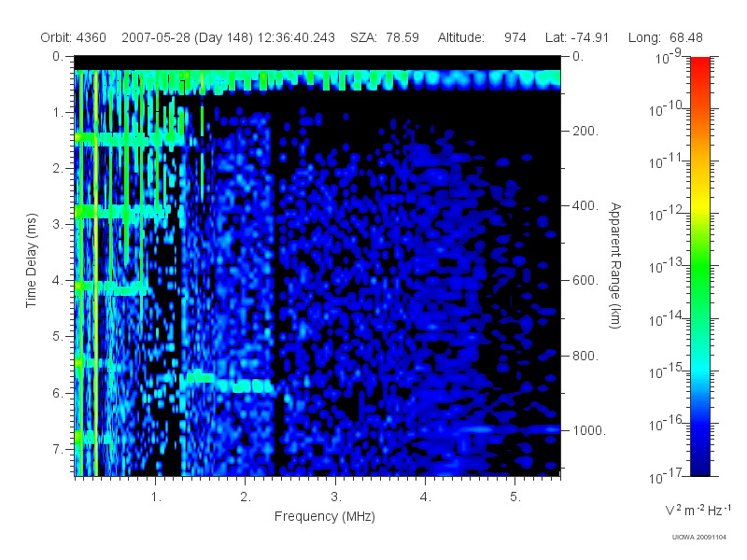Click the frequency tick label '5.'
The image size is (747, 560).
pos(515,497)
